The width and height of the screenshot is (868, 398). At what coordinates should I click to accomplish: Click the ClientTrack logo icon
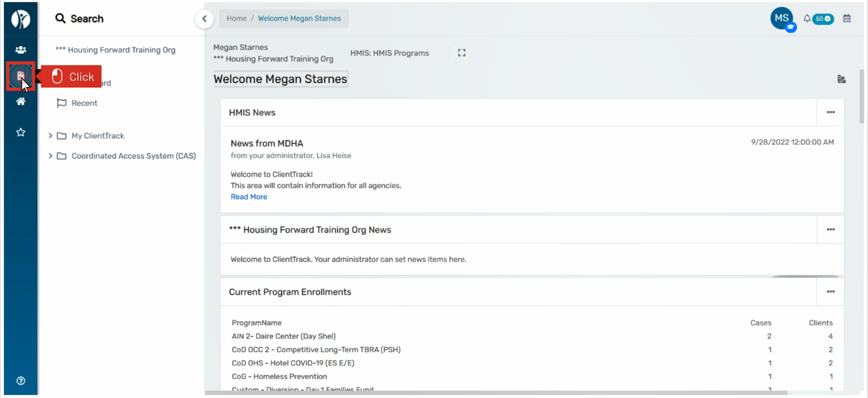[x=20, y=19]
